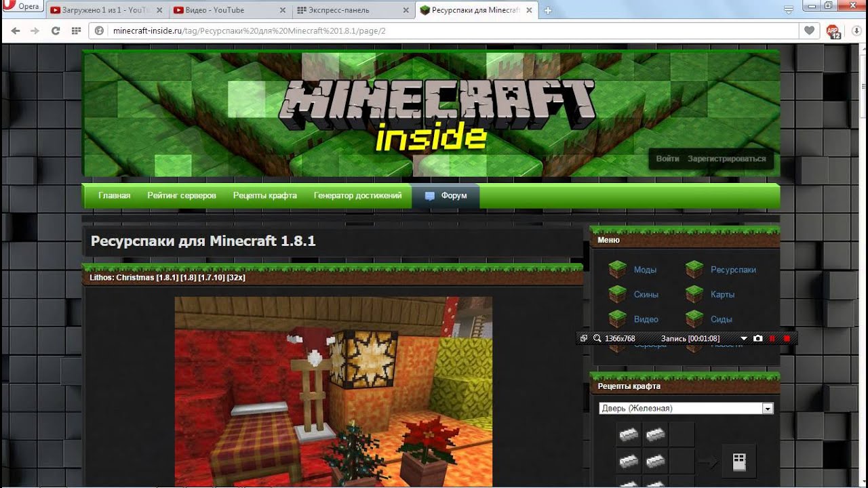868x488 pixels.
Task: Click the grass block icon beside Ресурспаки
Action: point(694,270)
